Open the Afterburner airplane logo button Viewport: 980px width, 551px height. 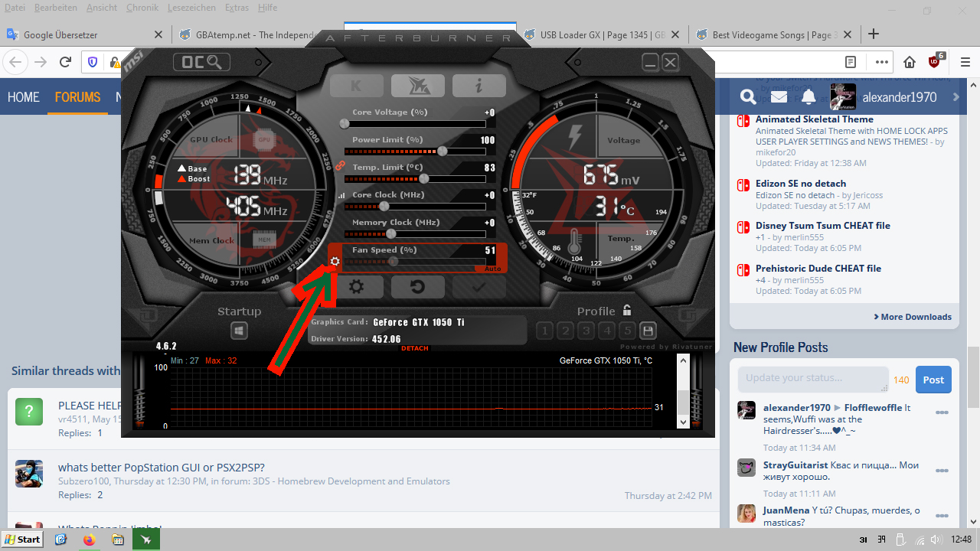(x=418, y=86)
